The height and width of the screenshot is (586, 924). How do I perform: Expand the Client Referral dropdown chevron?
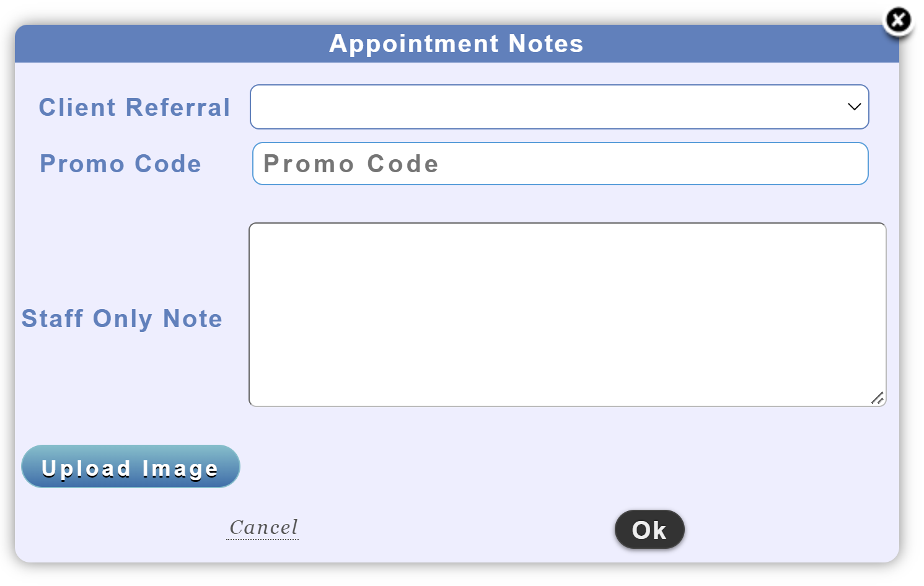[854, 107]
